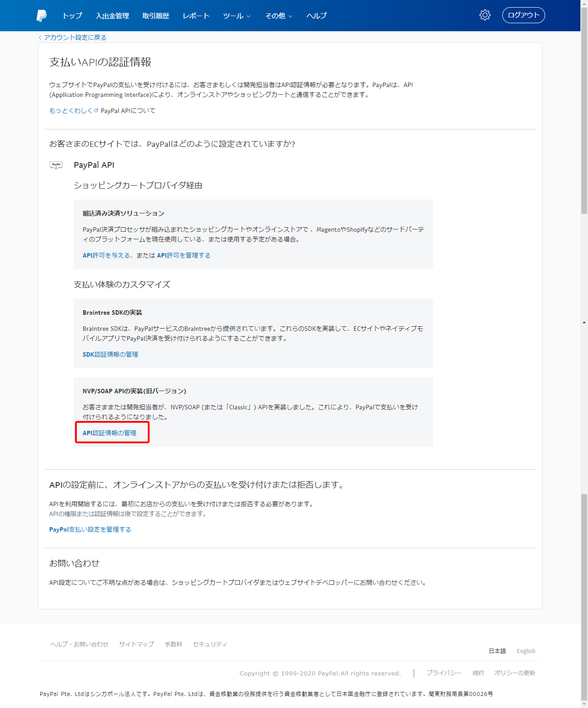Screen dimensions: 588x708
Task: Open the 取引履歴 menu item
Action: click(156, 16)
